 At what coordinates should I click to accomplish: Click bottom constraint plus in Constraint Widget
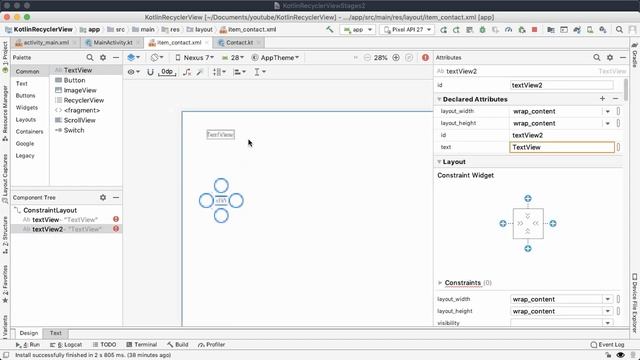(x=528, y=249)
